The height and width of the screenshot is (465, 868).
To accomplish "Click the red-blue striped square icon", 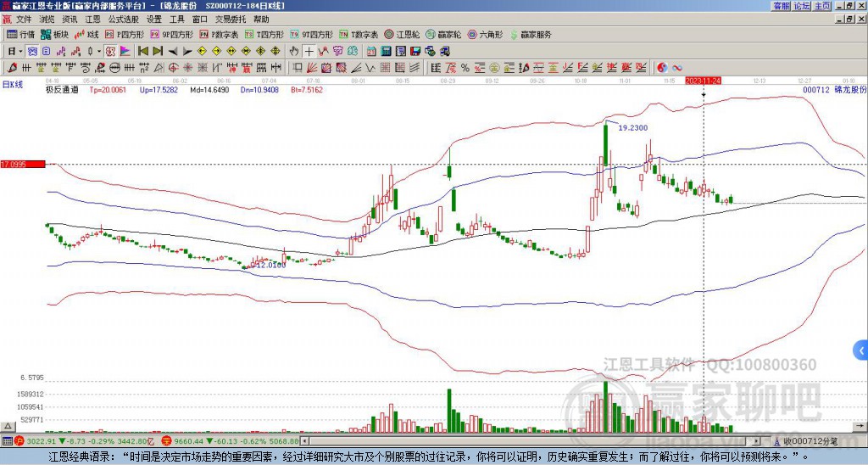I will coord(341,68).
